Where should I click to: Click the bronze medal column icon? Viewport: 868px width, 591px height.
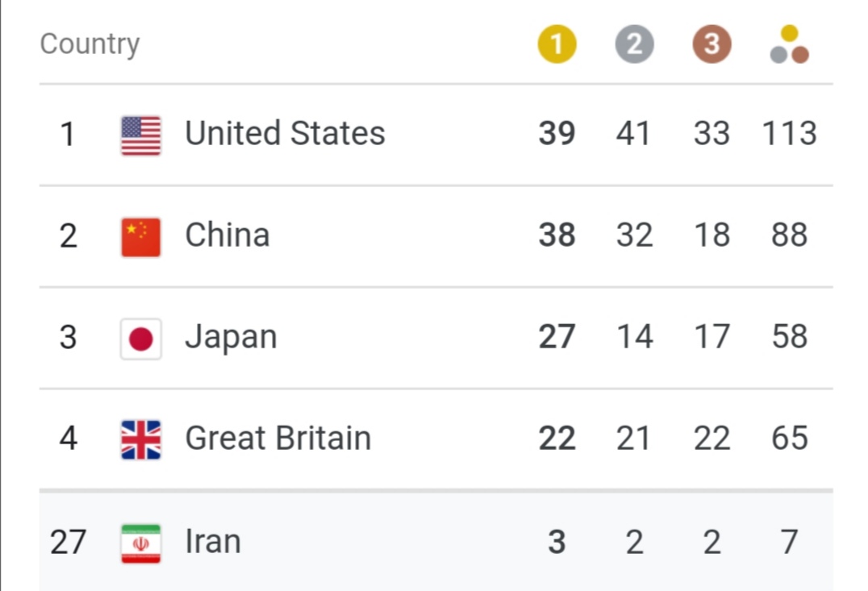pos(712,44)
